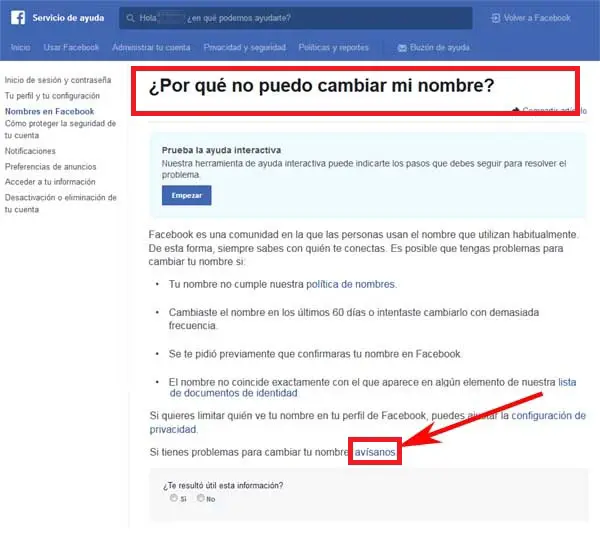Select the Sí radio button

[174, 498]
